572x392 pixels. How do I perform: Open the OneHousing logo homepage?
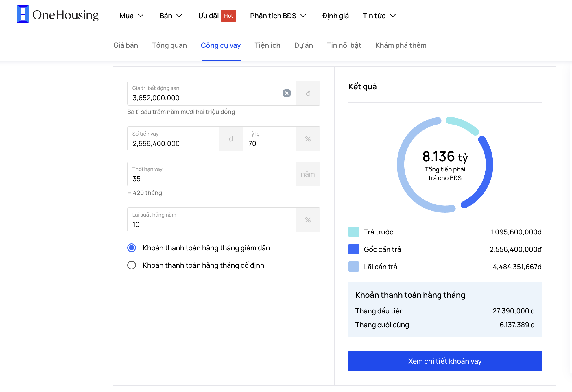pyautogui.click(x=58, y=14)
